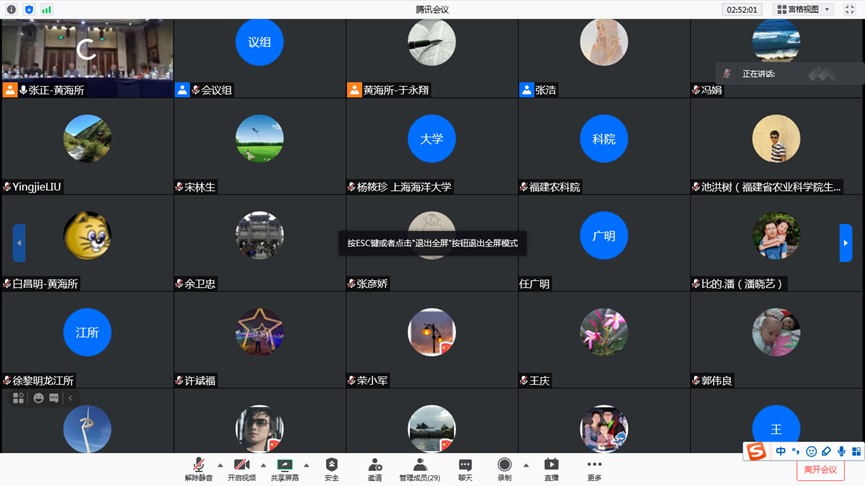Go to previous page of participants
865x486 pixels.
(19, 243)
